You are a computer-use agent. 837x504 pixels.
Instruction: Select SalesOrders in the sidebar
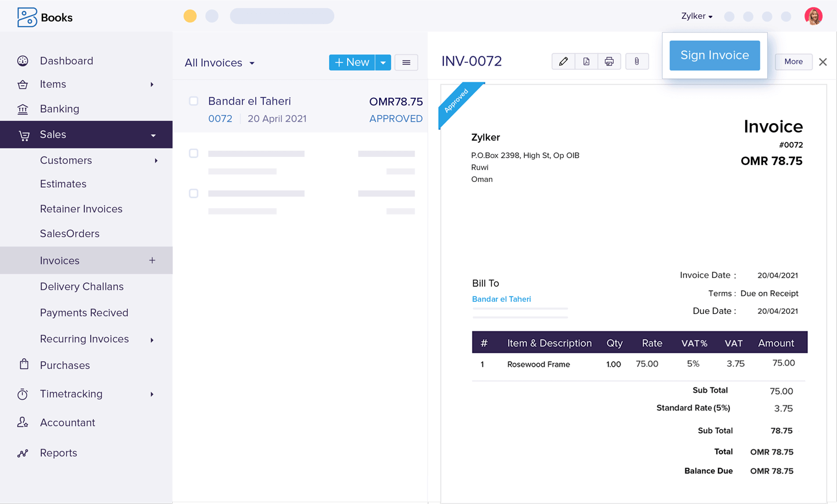70,234
